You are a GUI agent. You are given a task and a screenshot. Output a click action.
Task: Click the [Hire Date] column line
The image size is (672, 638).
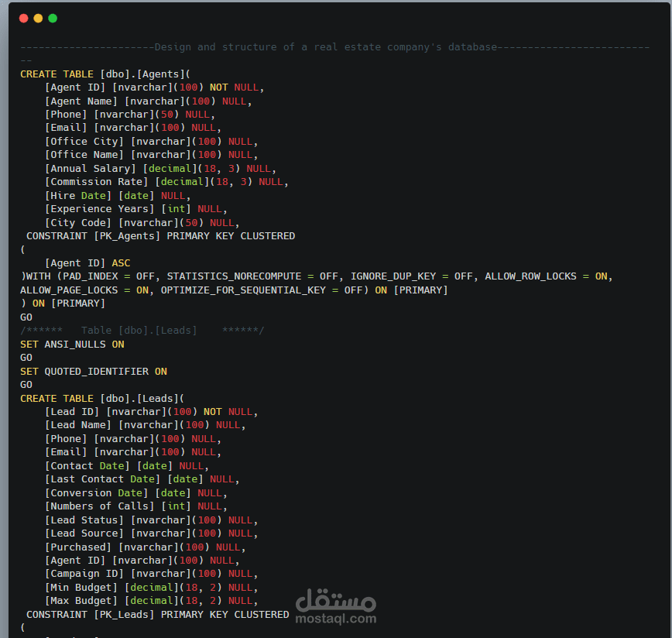[118, 196]
